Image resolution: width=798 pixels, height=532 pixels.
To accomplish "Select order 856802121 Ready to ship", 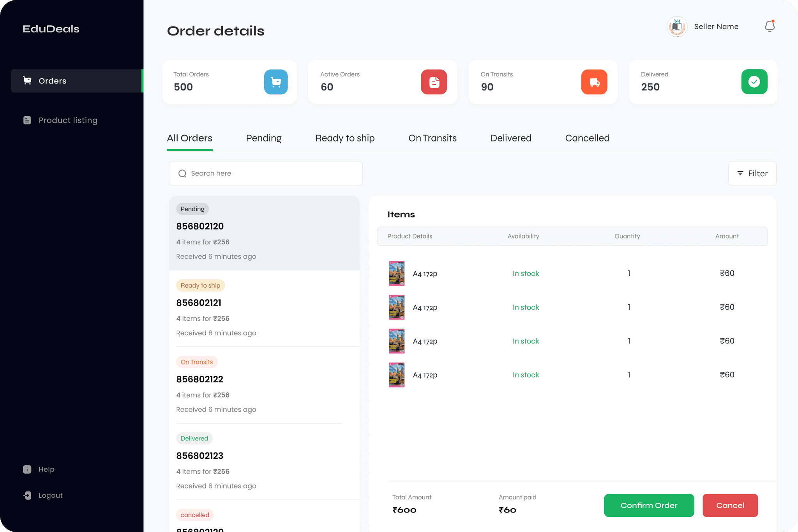I will coord(264,308).
